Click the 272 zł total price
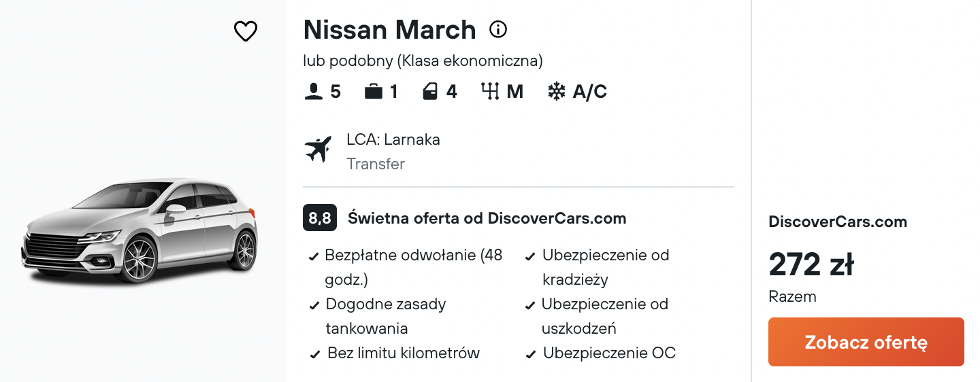This screenshot has width=980, height=382. (811, 264)
